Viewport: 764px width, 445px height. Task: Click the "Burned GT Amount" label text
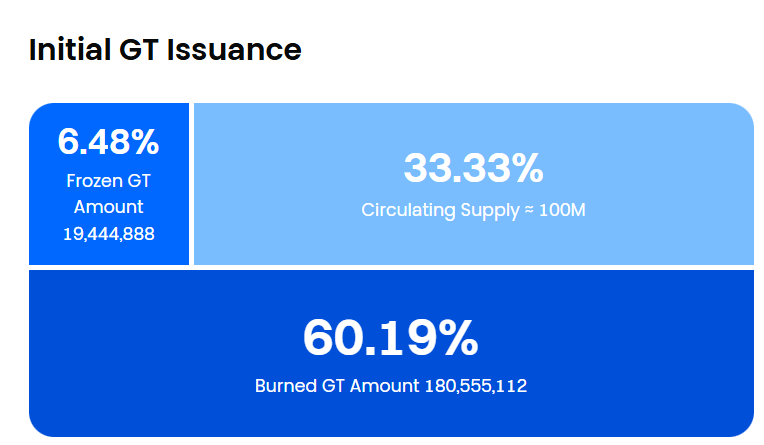point(337,386)
